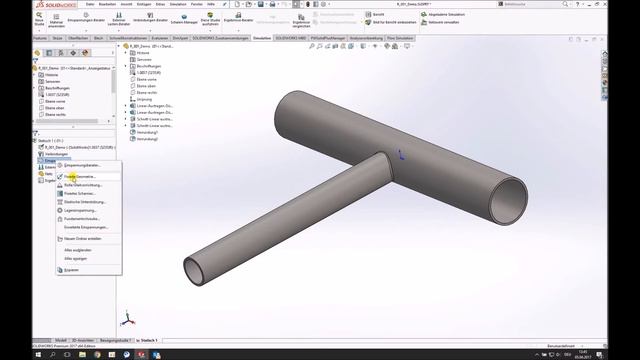The height and width of the screenshot is (360, 640).
Task: Choose Elastische Unterstützung from context menu
Action: pyautogui.click(x=88, y=202)
